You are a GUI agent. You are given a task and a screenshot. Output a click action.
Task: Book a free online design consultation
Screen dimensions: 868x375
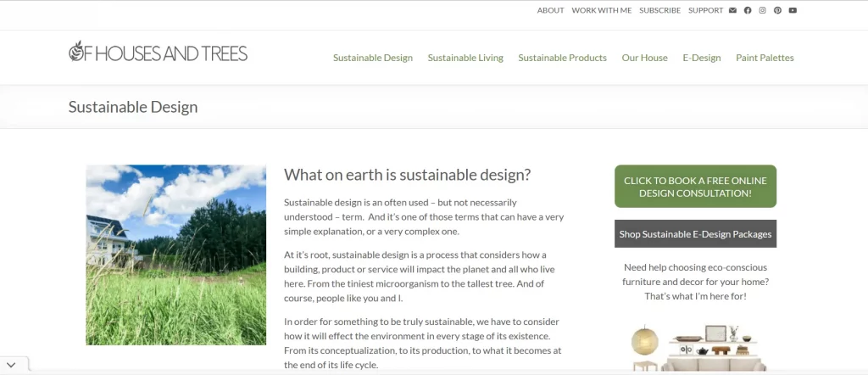click(x=695, y=187)
